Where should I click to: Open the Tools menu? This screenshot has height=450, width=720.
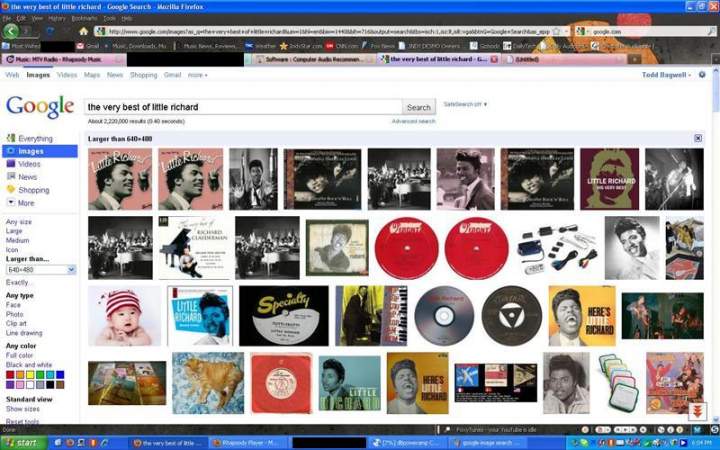click(109, 18)
